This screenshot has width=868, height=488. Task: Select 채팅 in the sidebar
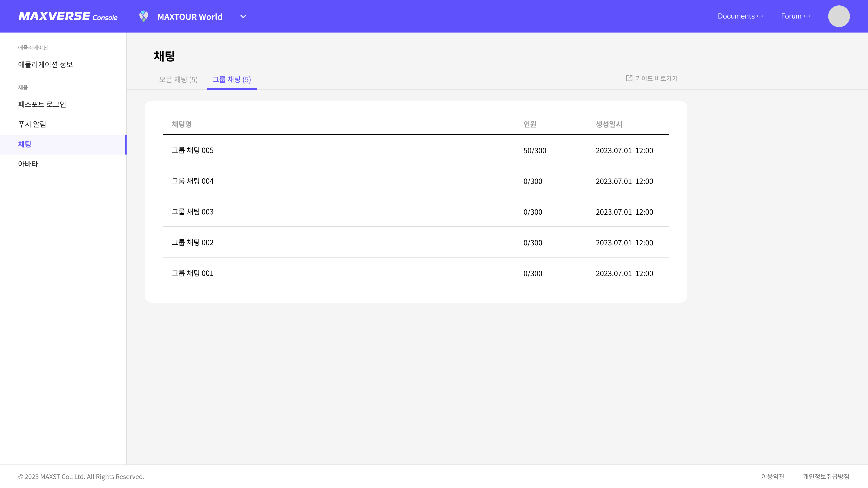63,144
